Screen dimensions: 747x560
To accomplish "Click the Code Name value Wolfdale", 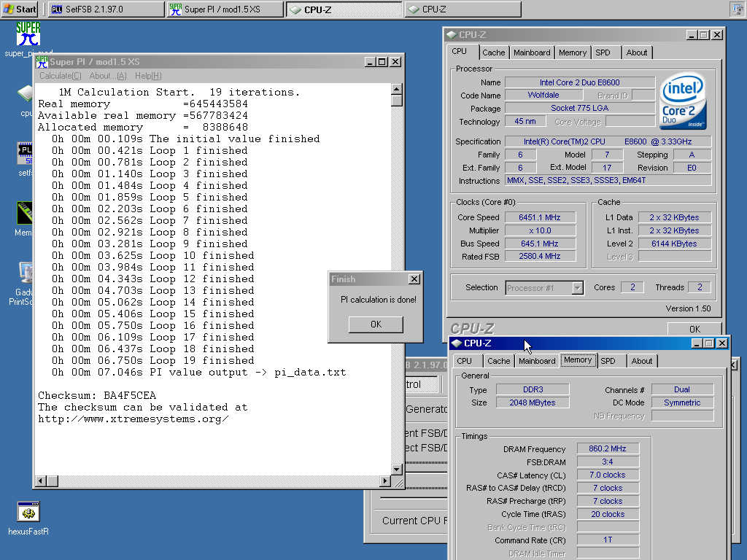I will tap(543, 95).
